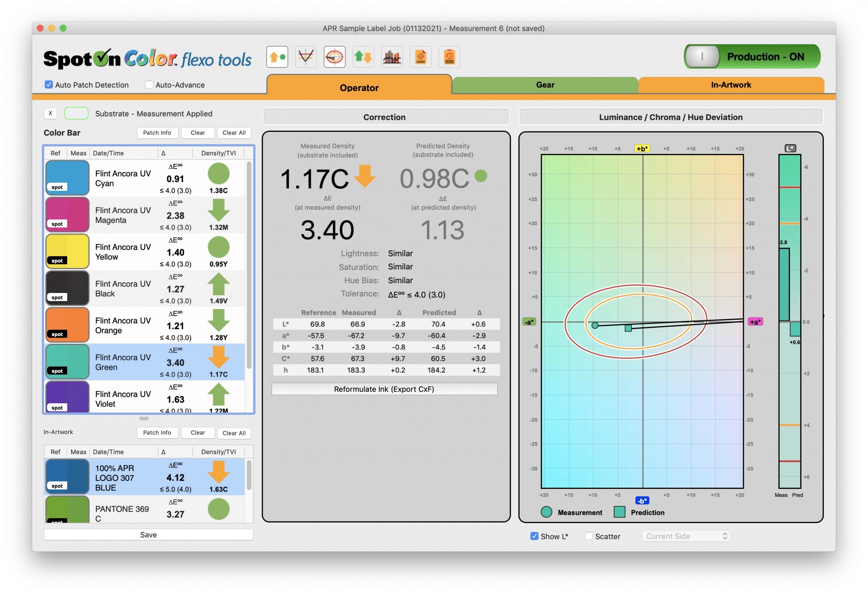Disable Auto Patch Detection checkbox
868x594 pixels.
49,85
